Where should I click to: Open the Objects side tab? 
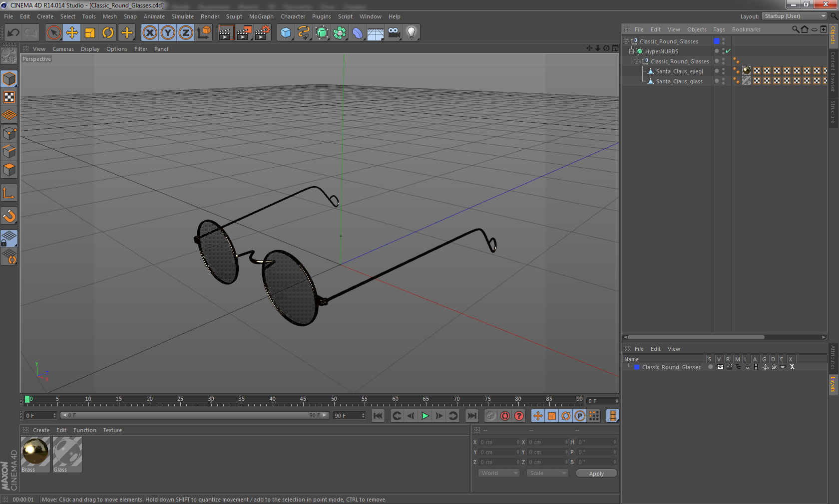point(833,35)
